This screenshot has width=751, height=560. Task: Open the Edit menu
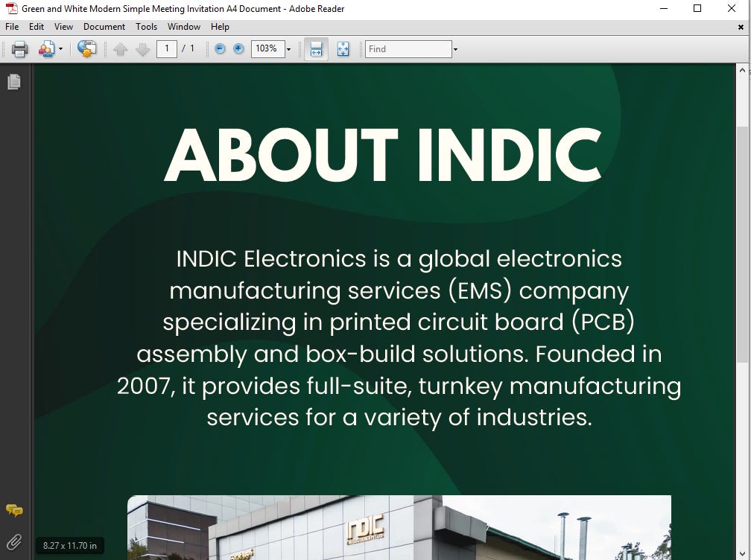(x=37, y=27)
